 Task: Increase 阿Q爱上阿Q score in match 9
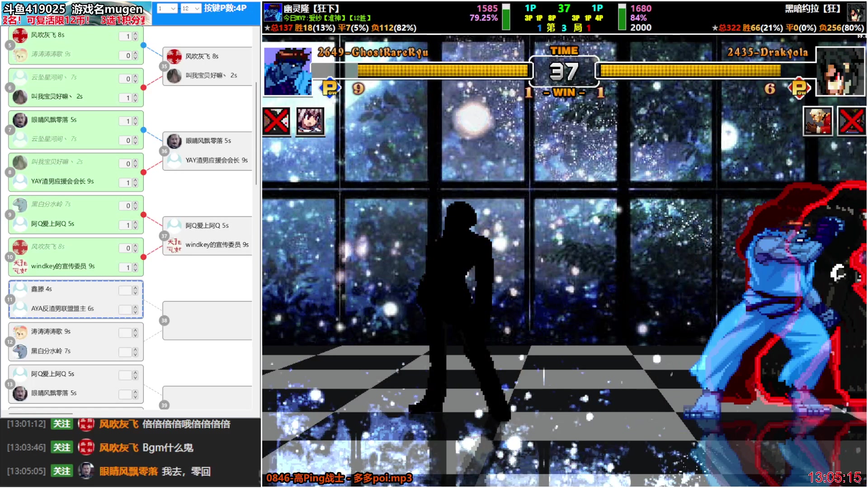click(x=135, y=223)
